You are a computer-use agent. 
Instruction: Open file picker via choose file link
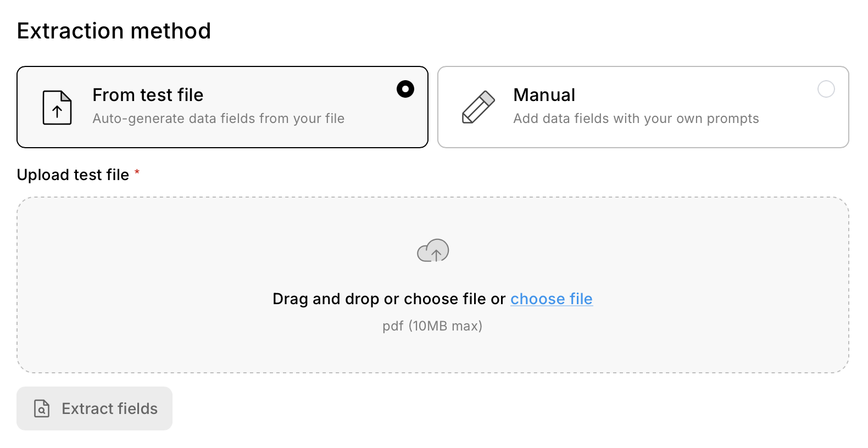pyautogui.click(x=551, y=299)
